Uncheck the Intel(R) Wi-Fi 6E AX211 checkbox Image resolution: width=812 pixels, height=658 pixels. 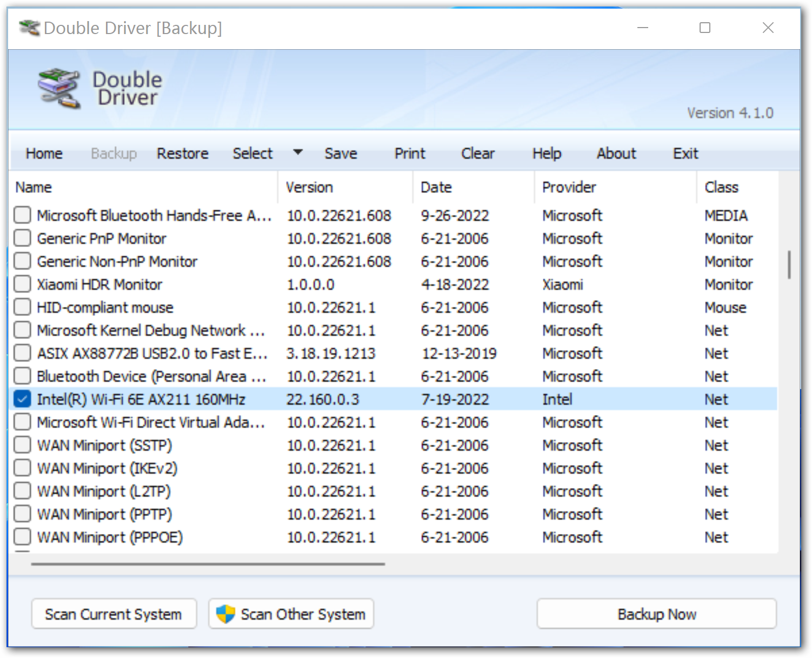coord(22,399)
